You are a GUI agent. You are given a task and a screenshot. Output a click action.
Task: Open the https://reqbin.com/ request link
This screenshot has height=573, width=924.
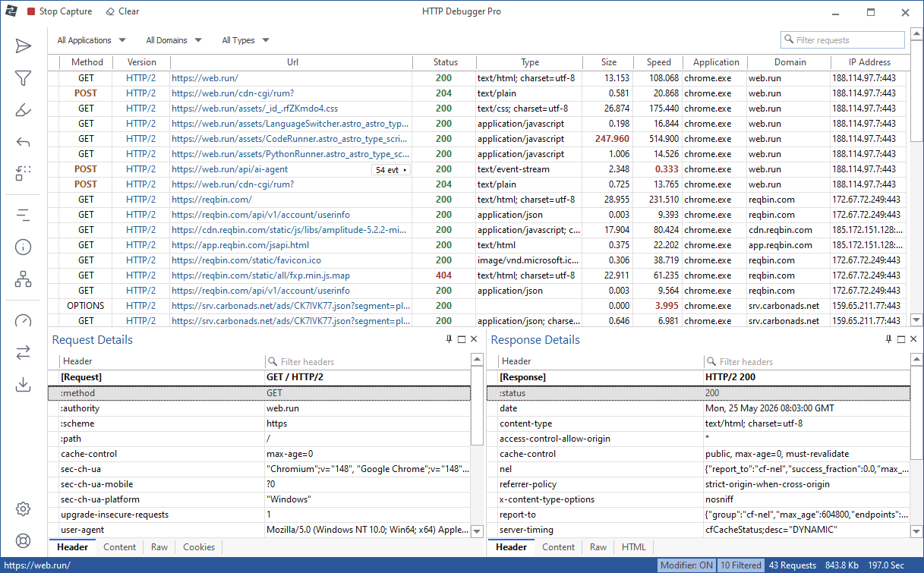pos(212,200)
